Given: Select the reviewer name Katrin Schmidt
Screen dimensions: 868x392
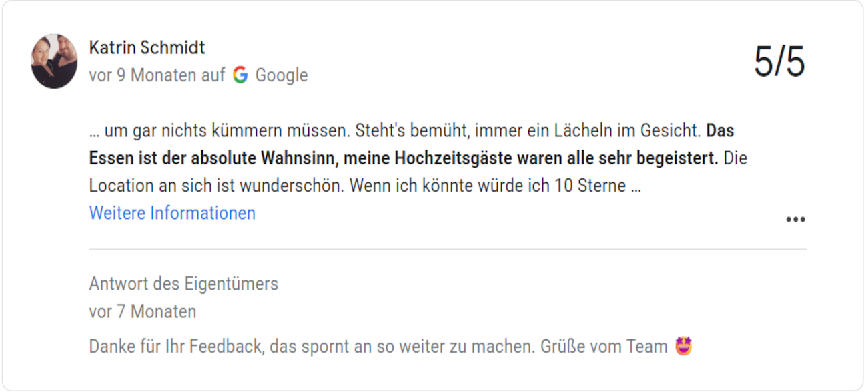Looking at the screenshot, I should tap(147, 47).
